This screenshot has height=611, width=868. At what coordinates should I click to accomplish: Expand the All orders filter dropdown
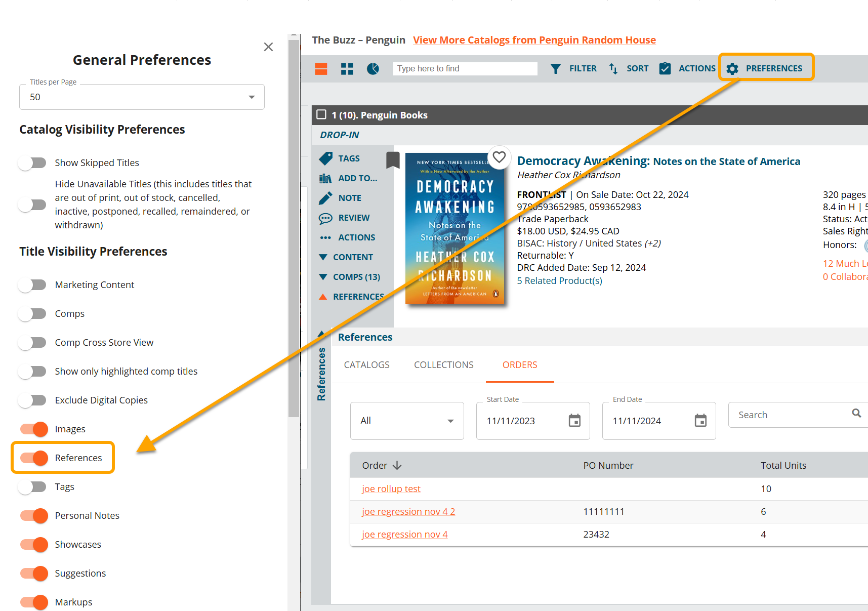[x=407, y=421]
